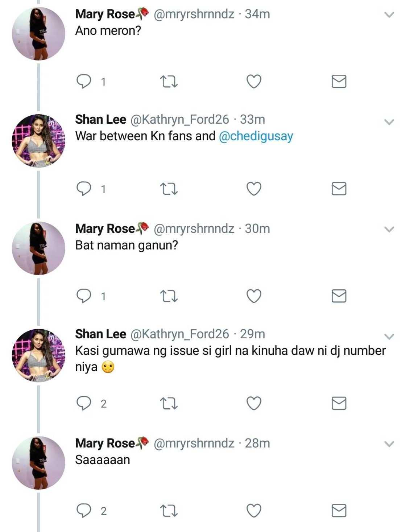Reply to Mary Rose's 'Ano meron?' tweet
This screenshot has width=406, height=532.
(84, 81)
